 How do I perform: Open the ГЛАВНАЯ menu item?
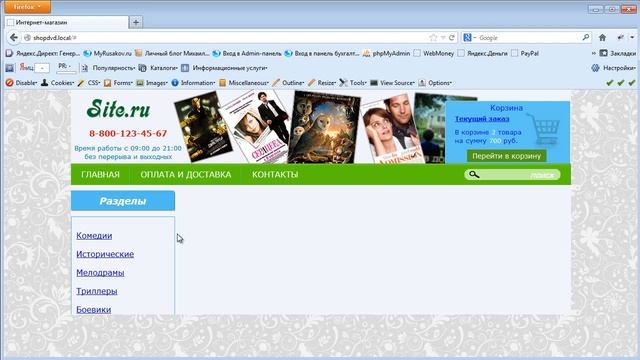pyautogui.click(x=100, y=174)
